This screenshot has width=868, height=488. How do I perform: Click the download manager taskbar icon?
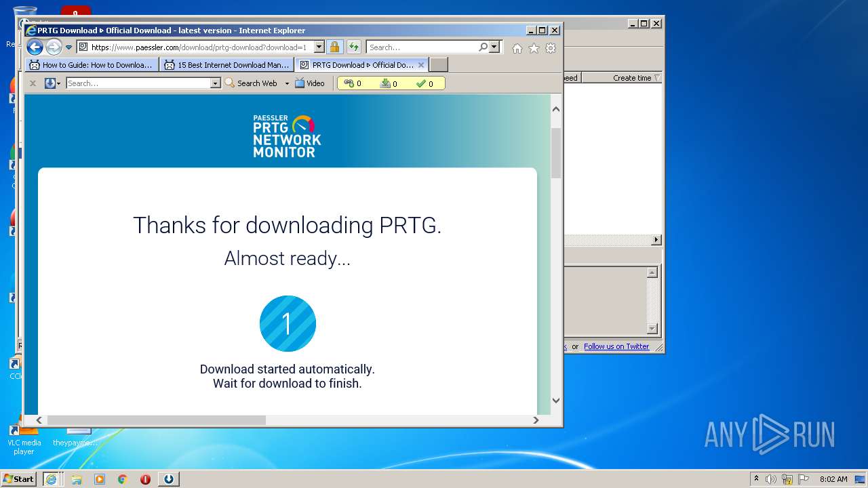[168, 479]
